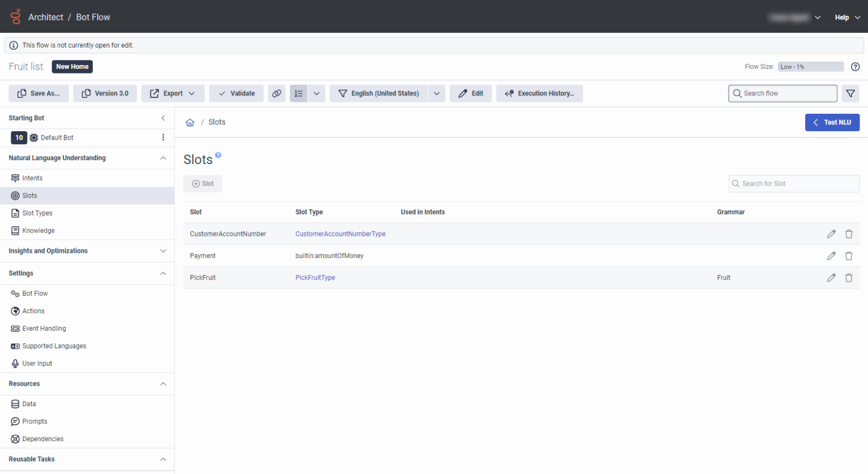The height and width of the screenshot is (474, 868).
Task: Click inside the Search for Slot field
Action: (793, 183)
